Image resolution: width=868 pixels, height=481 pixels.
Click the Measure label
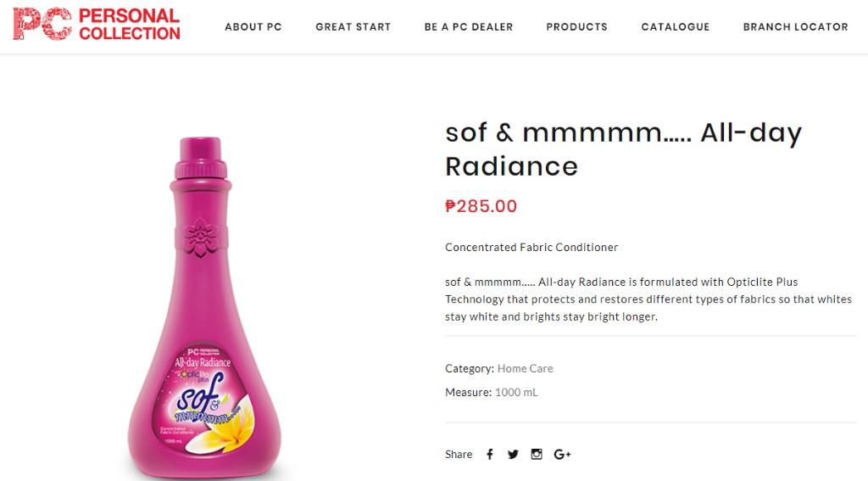click(x=468, y=392)
